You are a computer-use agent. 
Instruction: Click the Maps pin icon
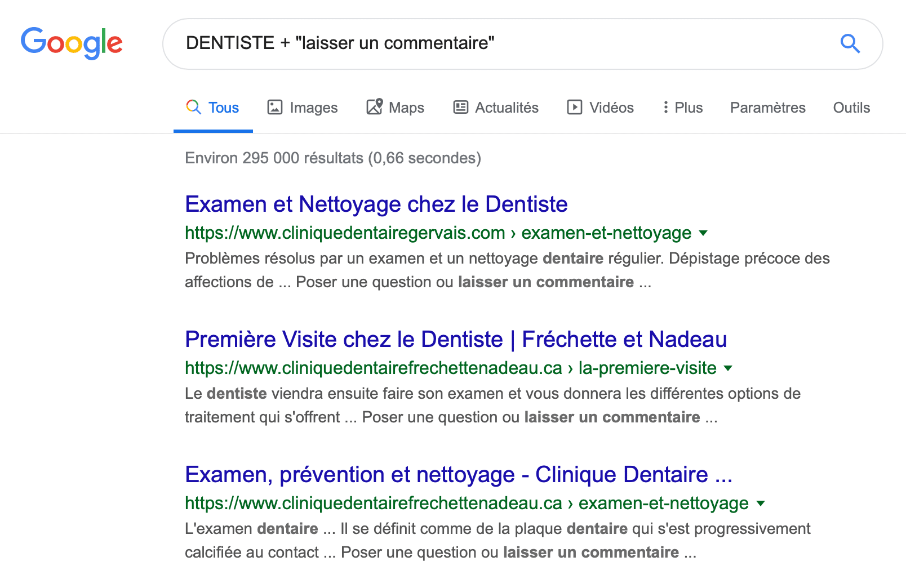[x=375, y=106]
